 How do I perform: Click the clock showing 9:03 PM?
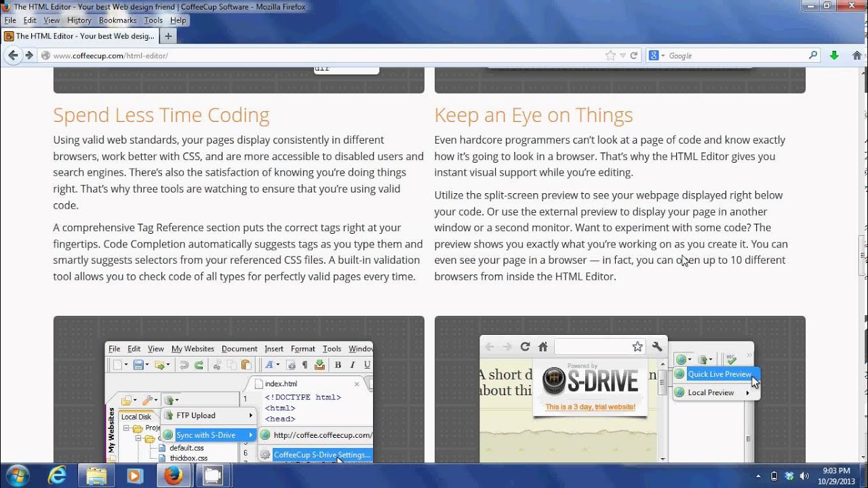click(835, 476)
